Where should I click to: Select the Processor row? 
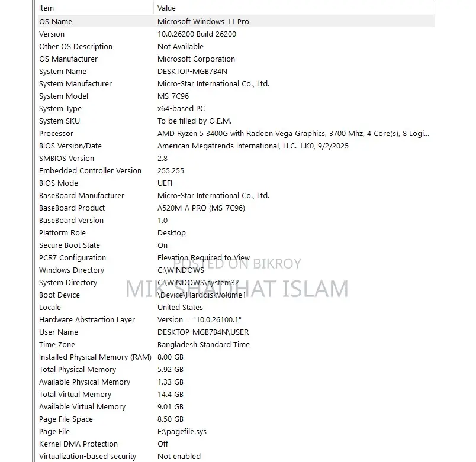point(236,134)
